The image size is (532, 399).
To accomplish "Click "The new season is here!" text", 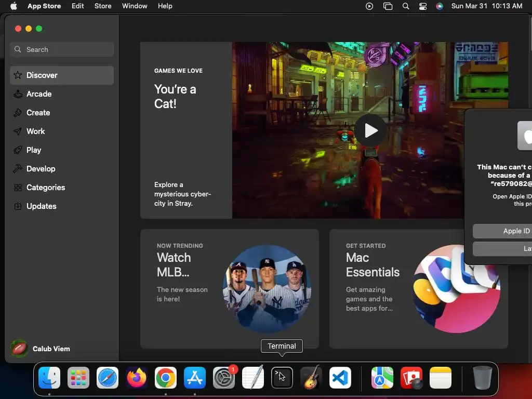I will (182, 295).
